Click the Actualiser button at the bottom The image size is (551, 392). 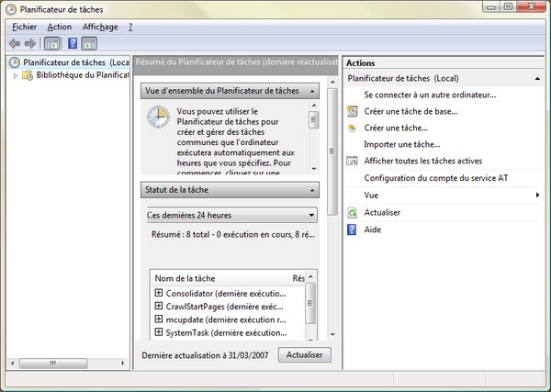(304, 354)
